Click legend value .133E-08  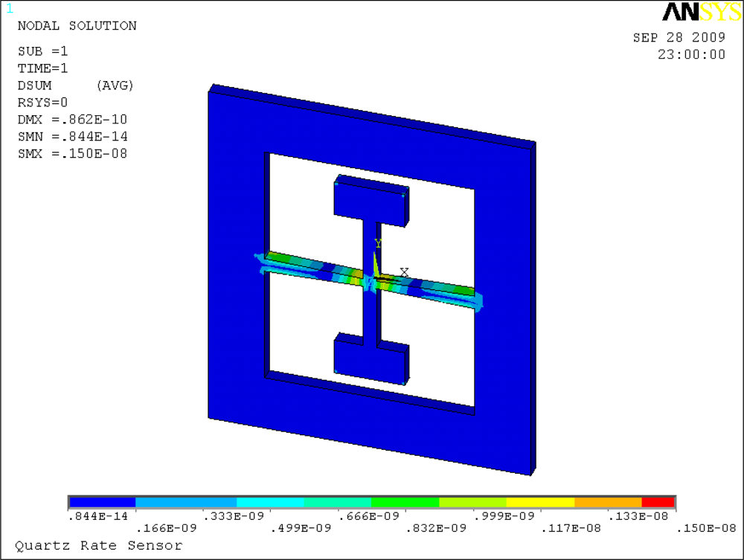pos(638,516)
